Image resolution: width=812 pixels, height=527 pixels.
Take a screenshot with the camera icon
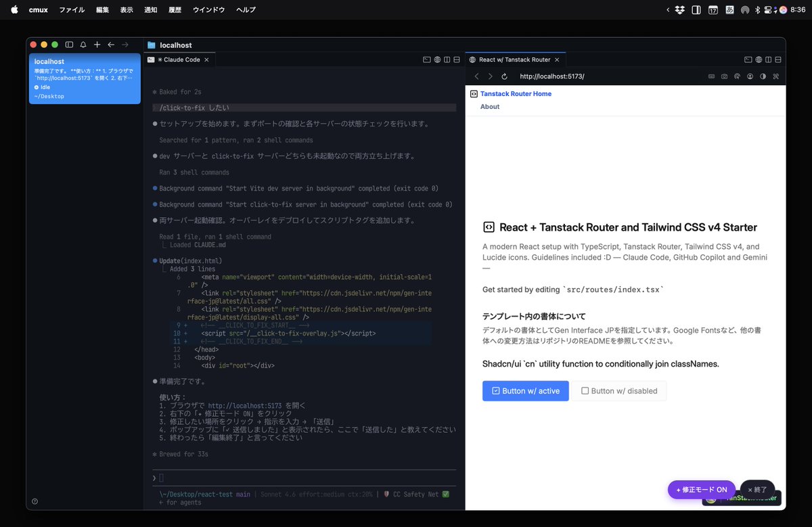pos(724,76)
